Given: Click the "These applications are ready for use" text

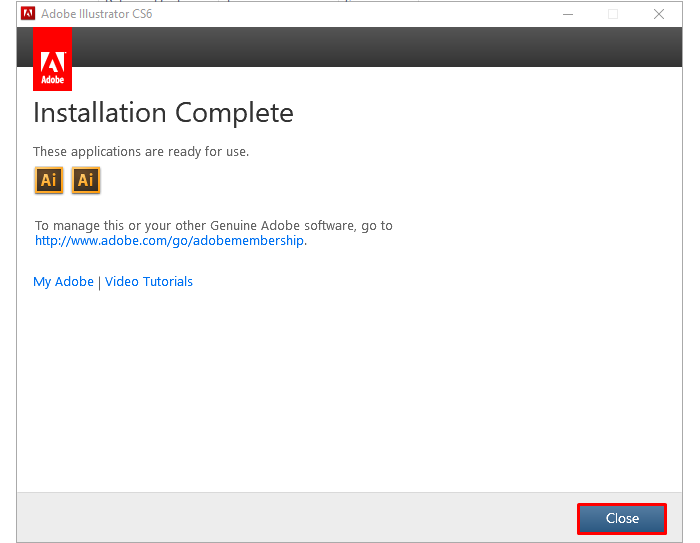Looking at the screenshot, I should coord(141,152).
